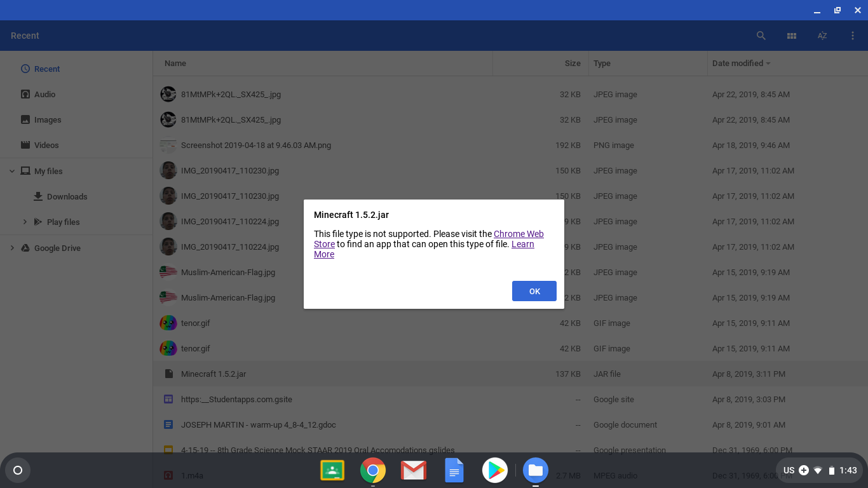Toggle Date modified sort arrow
Screen dimensions: 868x488
pyautogui.click(x=768, y=64)
